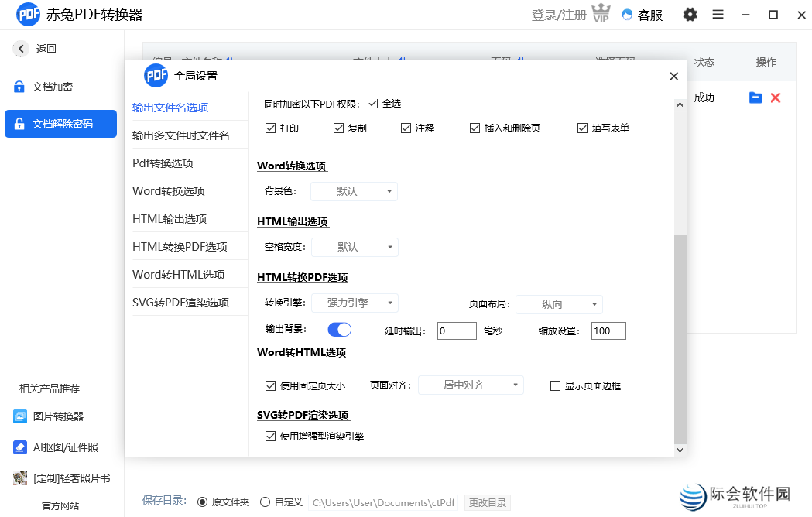The image size is (812, 517).
Task: Enable the 显示页面边框 checkbox
Action: point(555,385)
